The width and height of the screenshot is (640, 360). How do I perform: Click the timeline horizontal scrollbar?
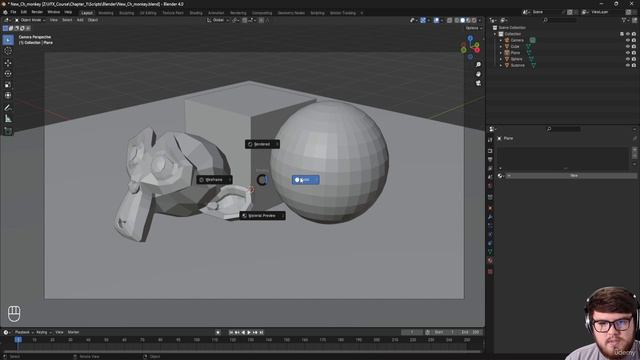242,351
